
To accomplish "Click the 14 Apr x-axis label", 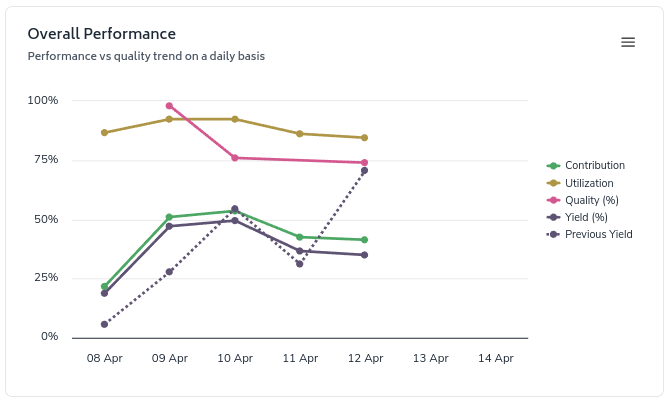I will point(496,358).
